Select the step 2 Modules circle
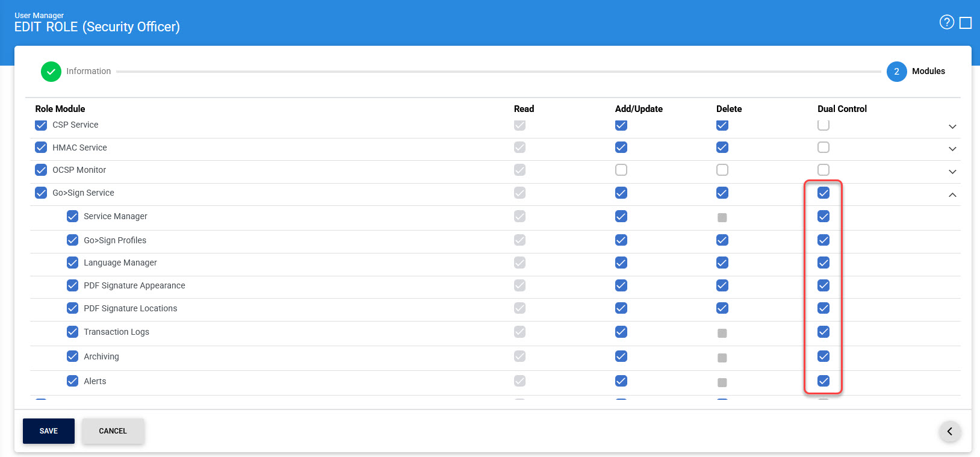The image size is (980, 457). pyautogui.click(x=896, y=72)
